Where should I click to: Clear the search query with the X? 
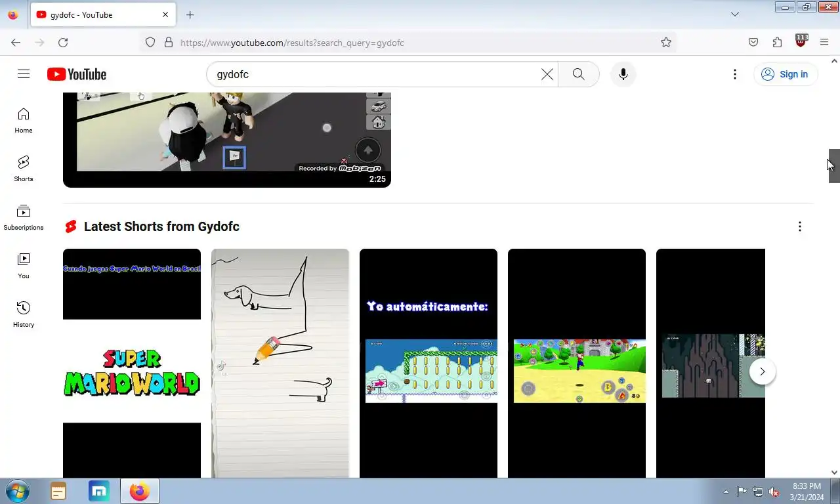(547, 74)
